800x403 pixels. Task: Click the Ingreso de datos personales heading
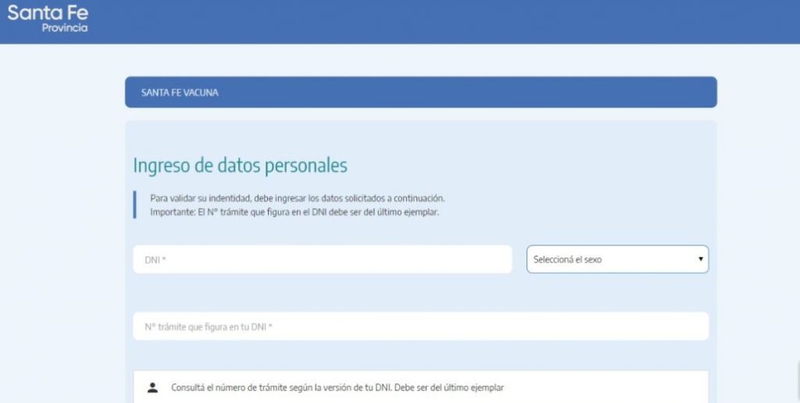pyautogui.click(x=240, y=165)
